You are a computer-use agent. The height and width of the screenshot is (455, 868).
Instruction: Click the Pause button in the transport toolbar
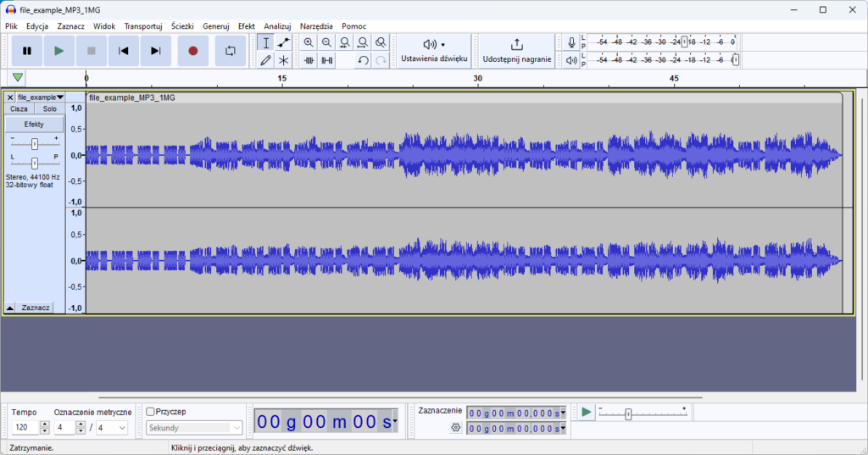(26, 51)
